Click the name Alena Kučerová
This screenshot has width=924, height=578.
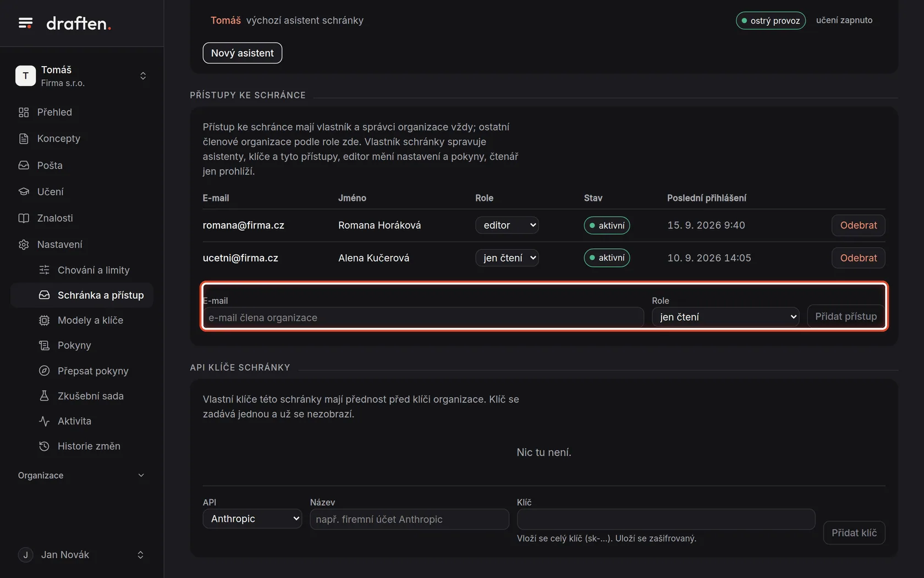373,258
